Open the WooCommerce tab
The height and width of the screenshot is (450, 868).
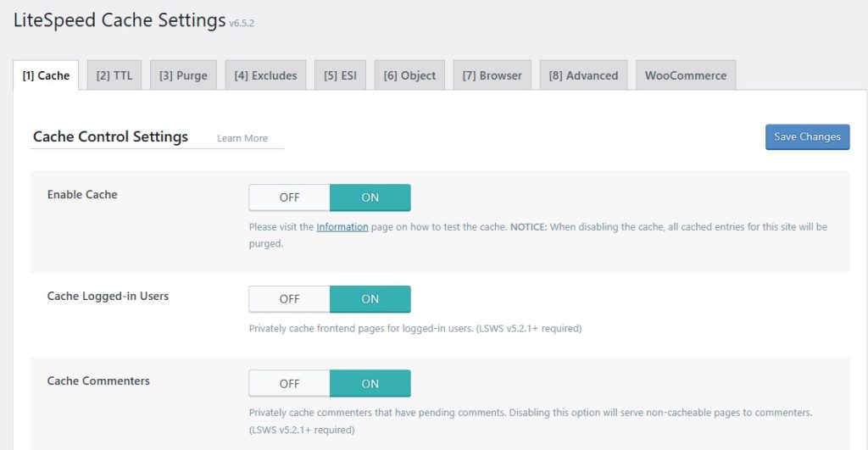(x=686, y=75)
